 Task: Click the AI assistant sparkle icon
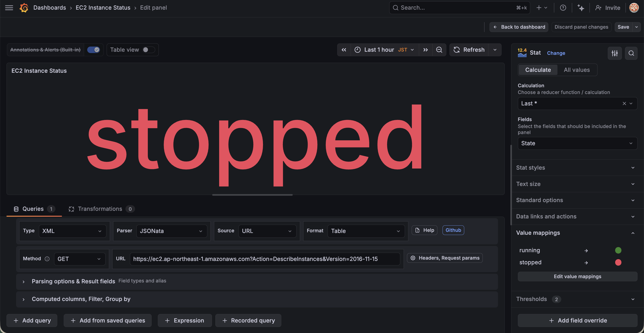tap(581, 8)
